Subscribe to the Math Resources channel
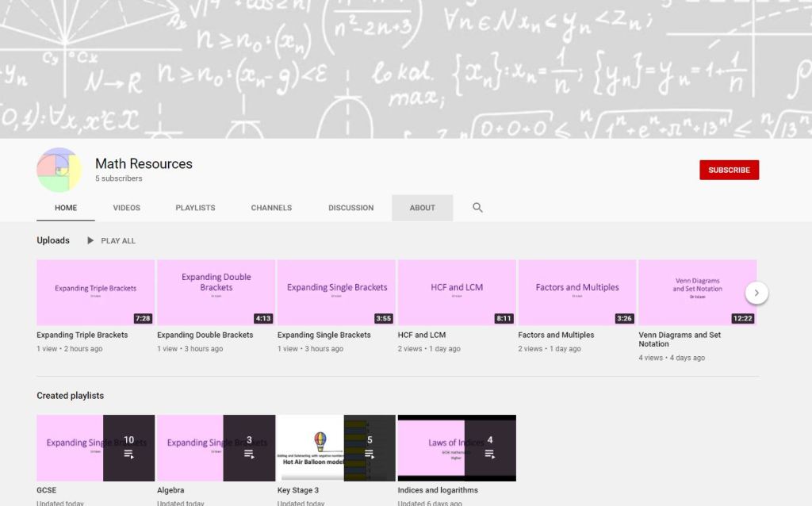 pyautogui.click(x=729, y=170)
